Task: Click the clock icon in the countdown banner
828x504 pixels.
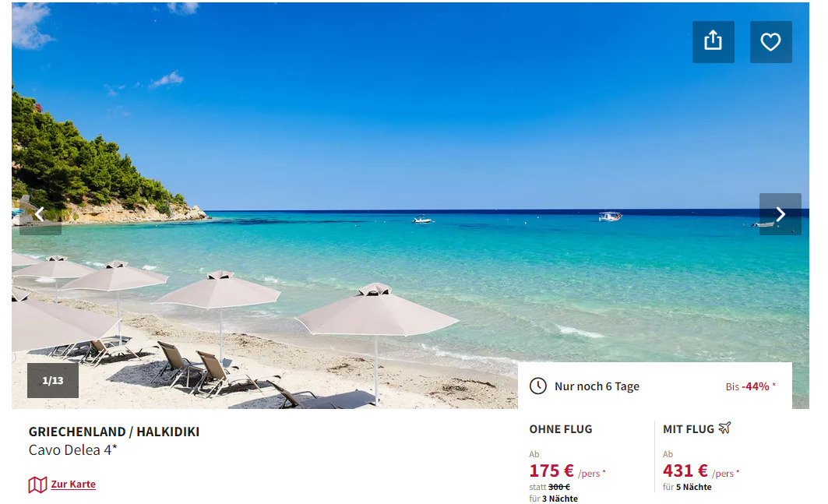Action: coord(538,386)
